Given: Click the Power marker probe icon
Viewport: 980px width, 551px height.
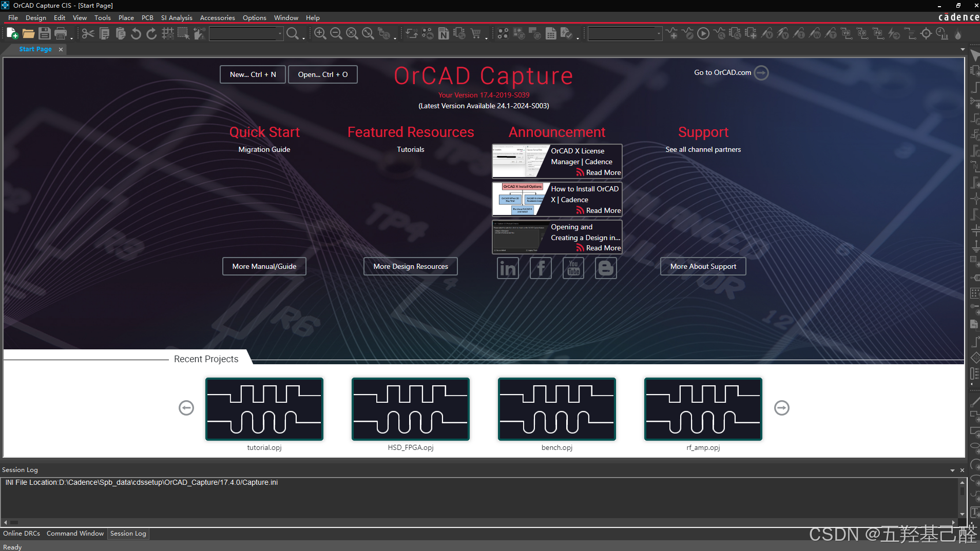Looking at the screenshot, I should click(x=815, y=34).
